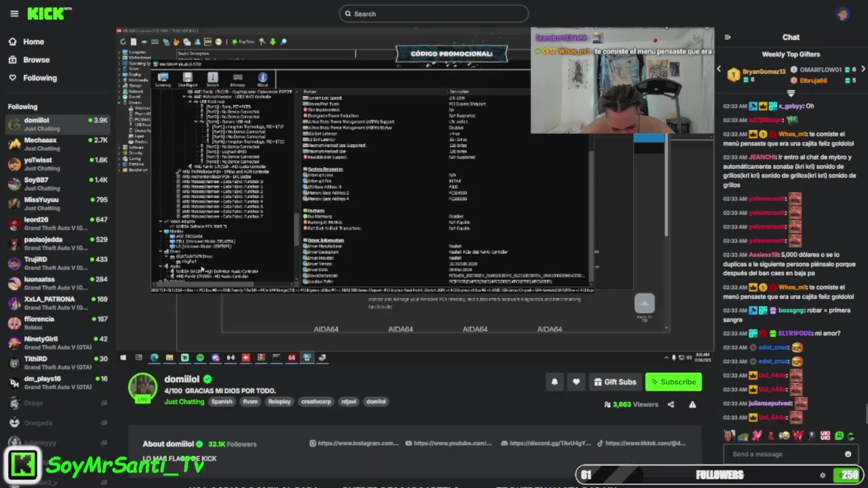Viewport: 868px width, 488px height.
Task: Open the hamburger menu beside Kick logo
Action: click(14, 14)
